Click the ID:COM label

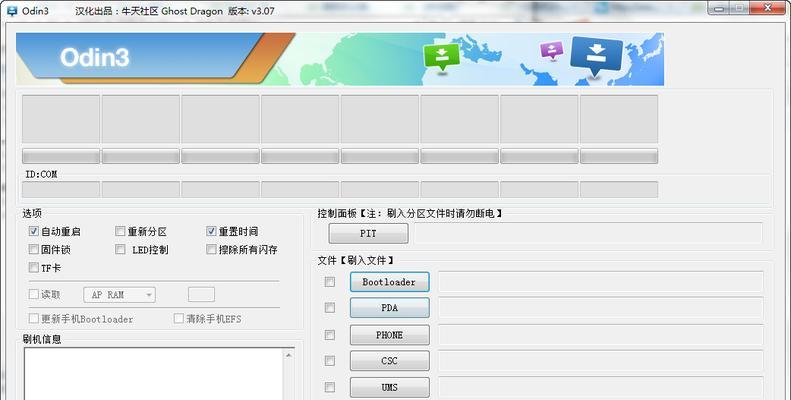click(41, 174)
